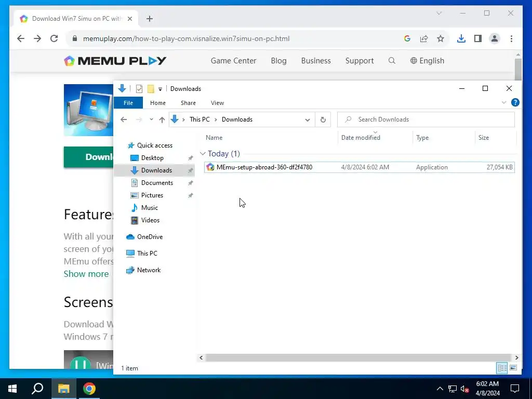This screenshot has width=532, height=399.
Task: Click in the Search Downloads field
Action: (426, 119)
